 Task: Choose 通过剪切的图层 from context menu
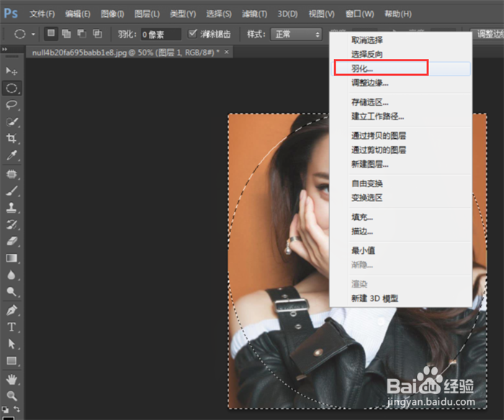tap(401, 150)
